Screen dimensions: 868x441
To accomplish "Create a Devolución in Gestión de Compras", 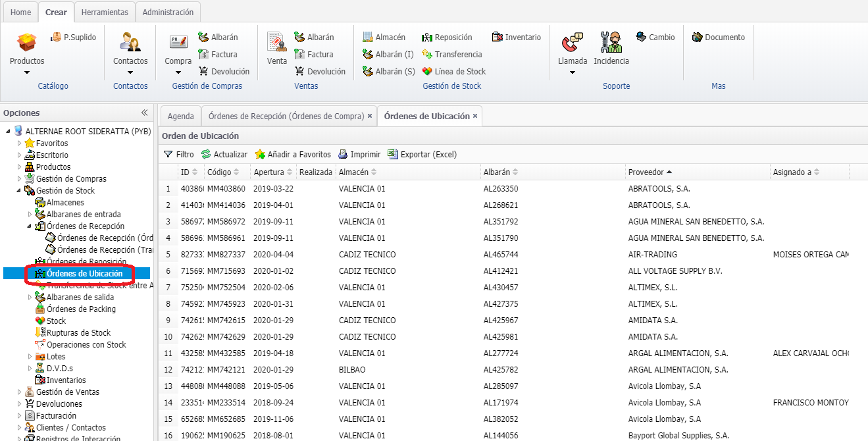I will pos(224,72).
